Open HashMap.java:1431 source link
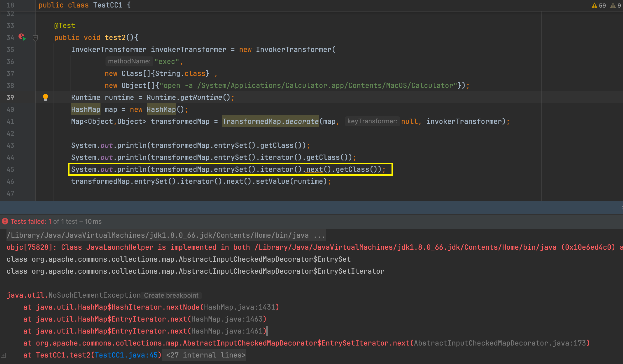 tap(239, 307)
